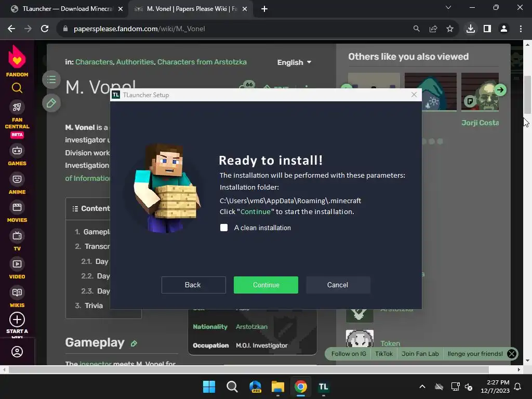532x399 pixels.
Task: Toggle the table of contents round button
Action: pyautogui.click(x=51, y=79)
